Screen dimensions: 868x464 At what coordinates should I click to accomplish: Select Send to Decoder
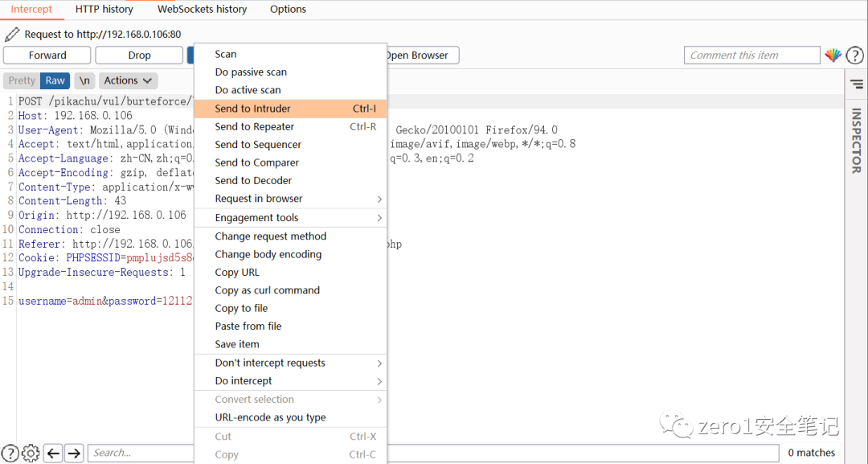[x=290, y=180]
